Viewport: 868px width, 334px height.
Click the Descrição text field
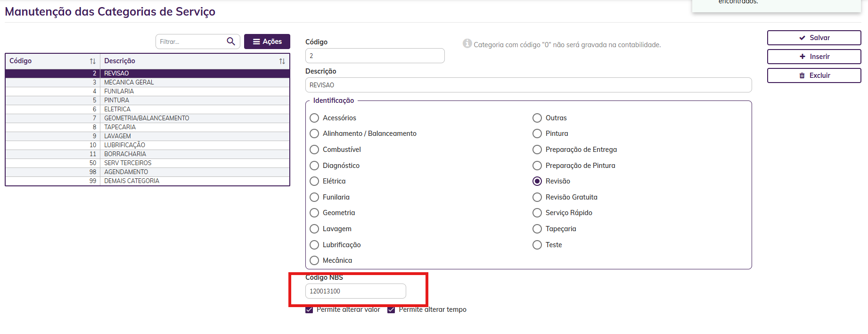(528, 85)
